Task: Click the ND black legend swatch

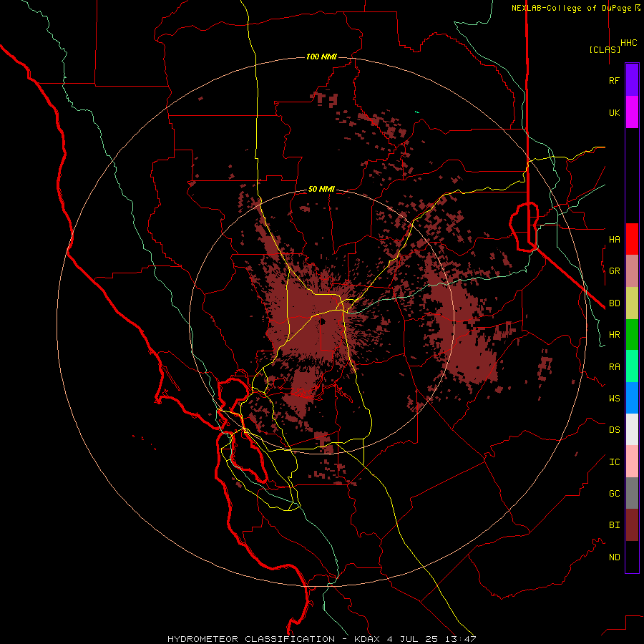Action: point(632,557)
